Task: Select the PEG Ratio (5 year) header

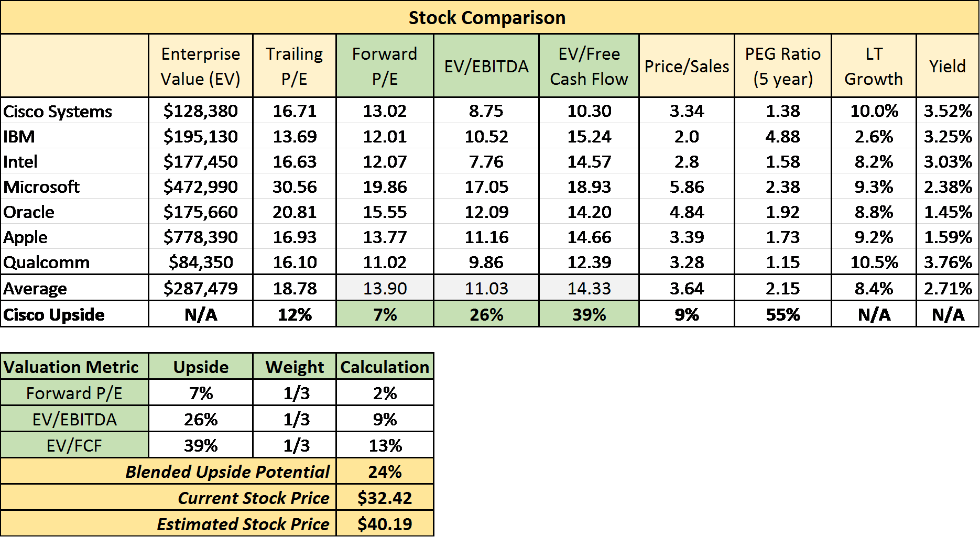Action: pyautogui.click(x=782, y=66)
